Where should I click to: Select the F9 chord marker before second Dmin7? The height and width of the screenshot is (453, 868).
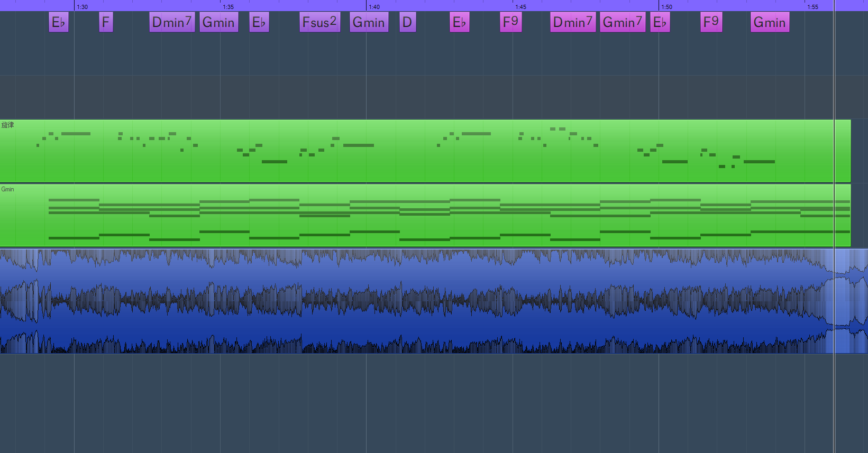point(511,22)
